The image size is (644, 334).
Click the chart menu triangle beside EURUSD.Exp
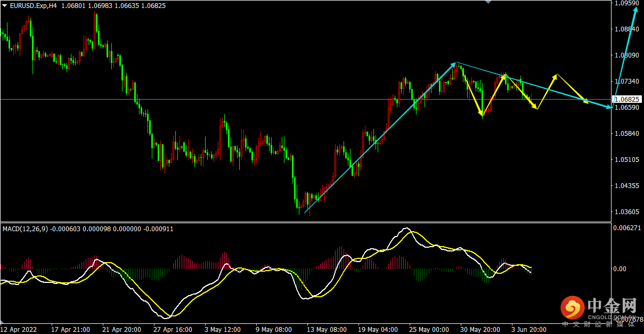point(5,5)
